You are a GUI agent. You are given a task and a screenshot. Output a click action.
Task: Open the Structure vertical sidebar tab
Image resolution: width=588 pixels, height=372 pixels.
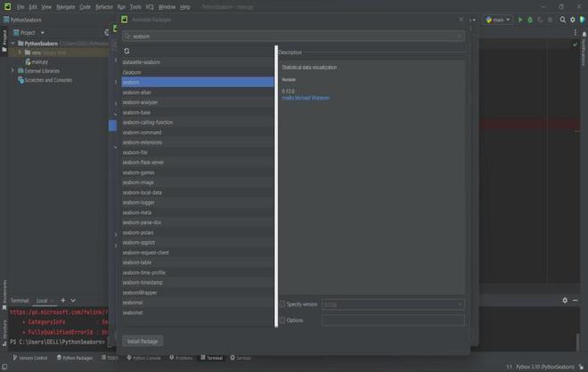click(4, 333)
